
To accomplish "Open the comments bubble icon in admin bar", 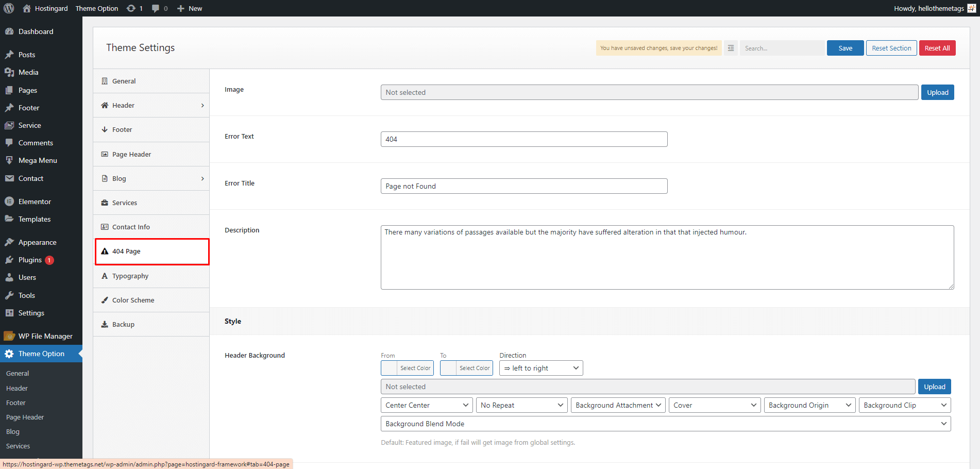I will 156,8.
